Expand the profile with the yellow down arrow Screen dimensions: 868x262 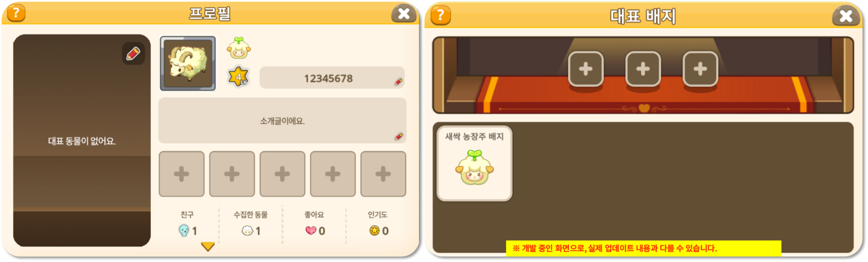[208, 247]
